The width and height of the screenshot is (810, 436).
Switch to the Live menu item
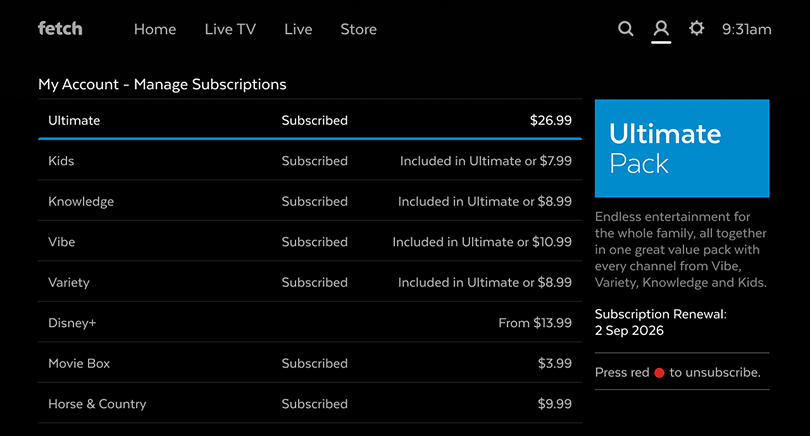click(298, 29)
